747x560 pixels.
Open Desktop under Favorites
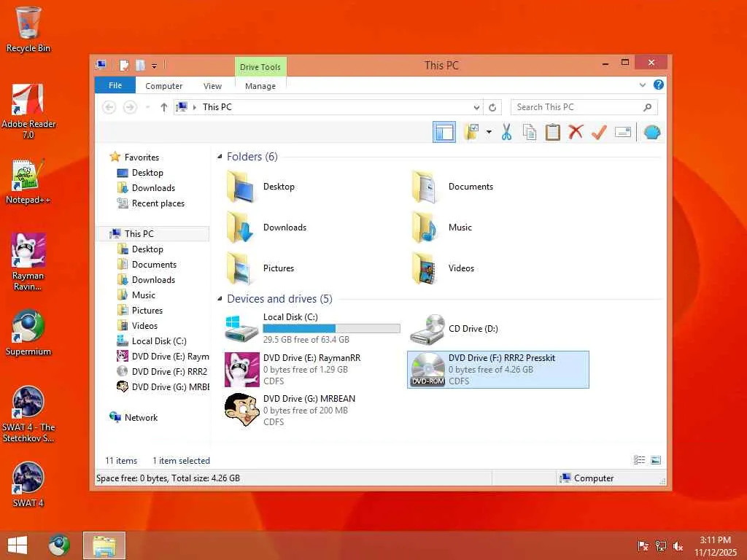(147, 173)
